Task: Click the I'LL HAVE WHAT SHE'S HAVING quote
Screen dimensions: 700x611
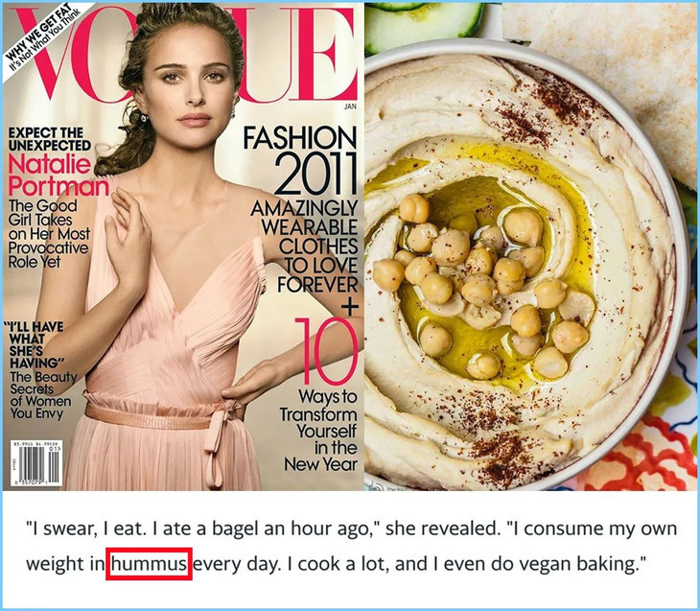Action: click(x=35, y=344)
